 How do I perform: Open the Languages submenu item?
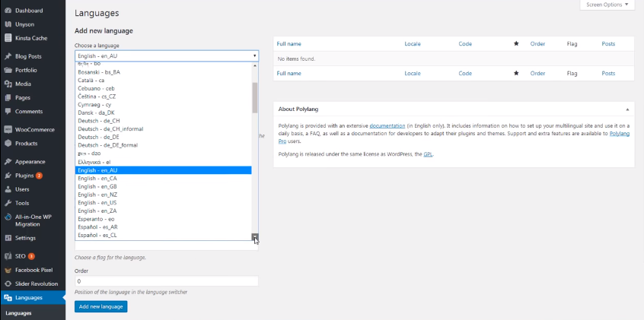pos(18,313)
